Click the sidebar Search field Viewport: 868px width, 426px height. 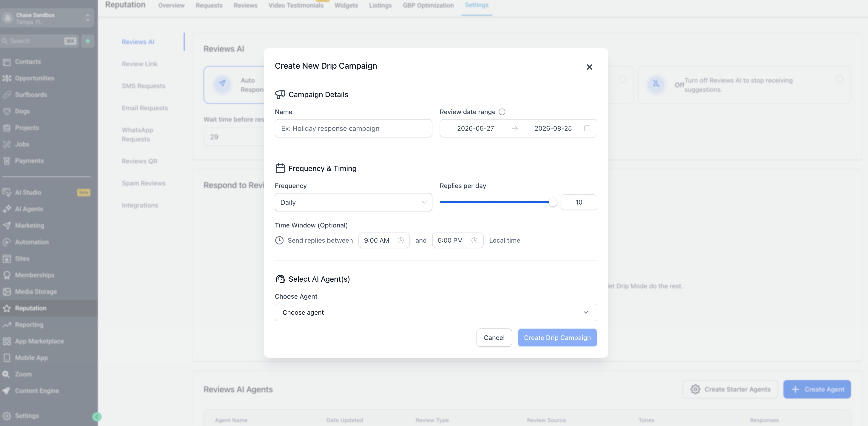[x=40, y=41]
